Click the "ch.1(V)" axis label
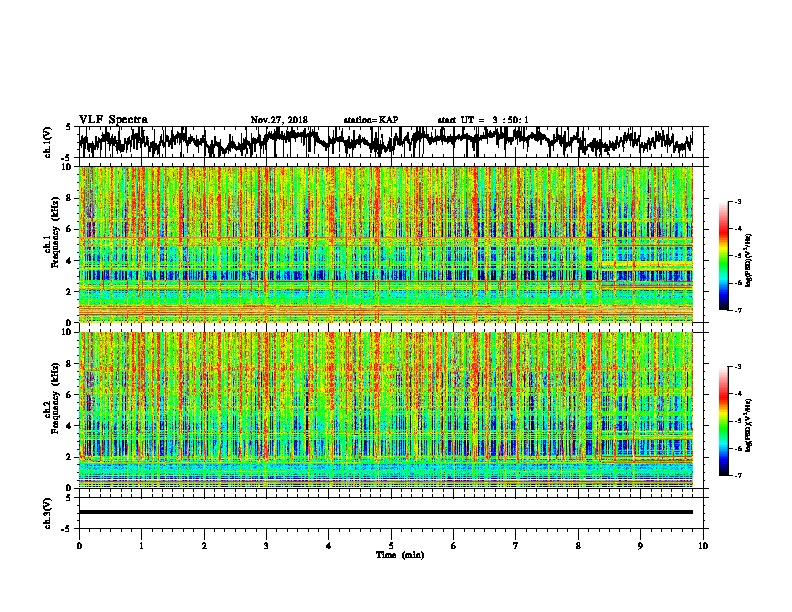 pyautogui.click(x=48, y=142)
